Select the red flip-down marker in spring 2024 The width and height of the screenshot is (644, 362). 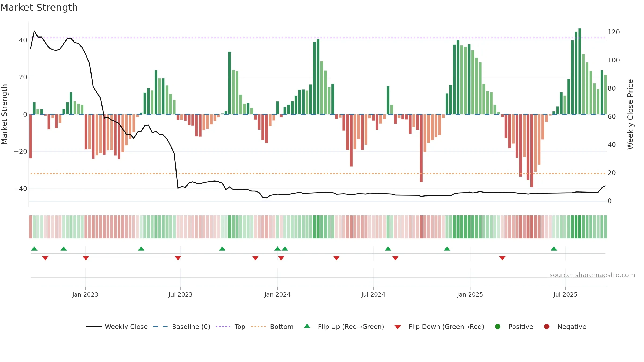pyautogui.click(x=336, y=258)
